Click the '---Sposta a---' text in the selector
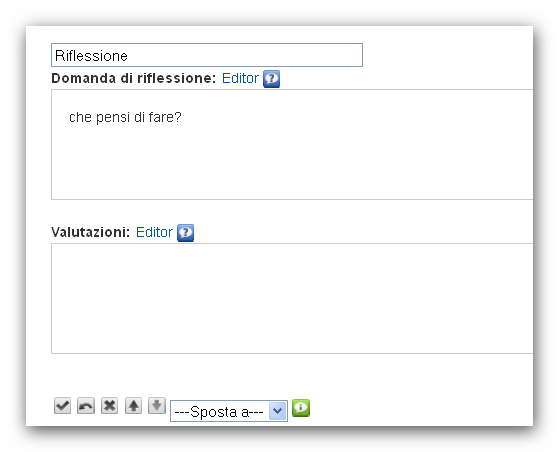 [x=219, y=412]
